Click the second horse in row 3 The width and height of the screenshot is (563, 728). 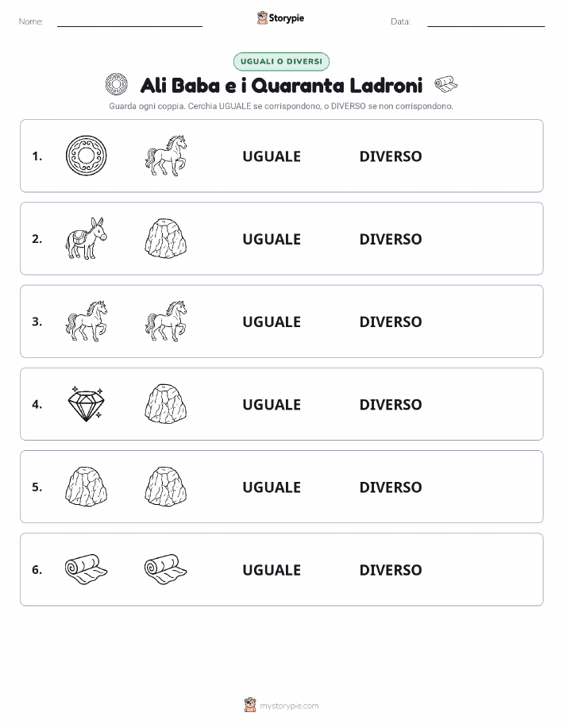click(166, 321)
